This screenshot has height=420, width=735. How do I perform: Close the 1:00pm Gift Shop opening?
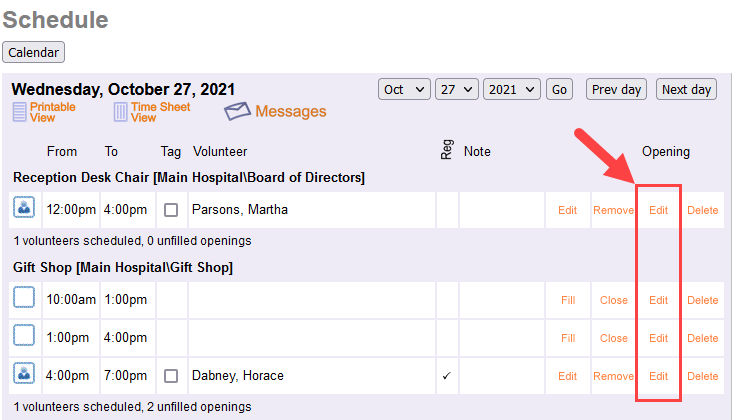pos(613,338)
